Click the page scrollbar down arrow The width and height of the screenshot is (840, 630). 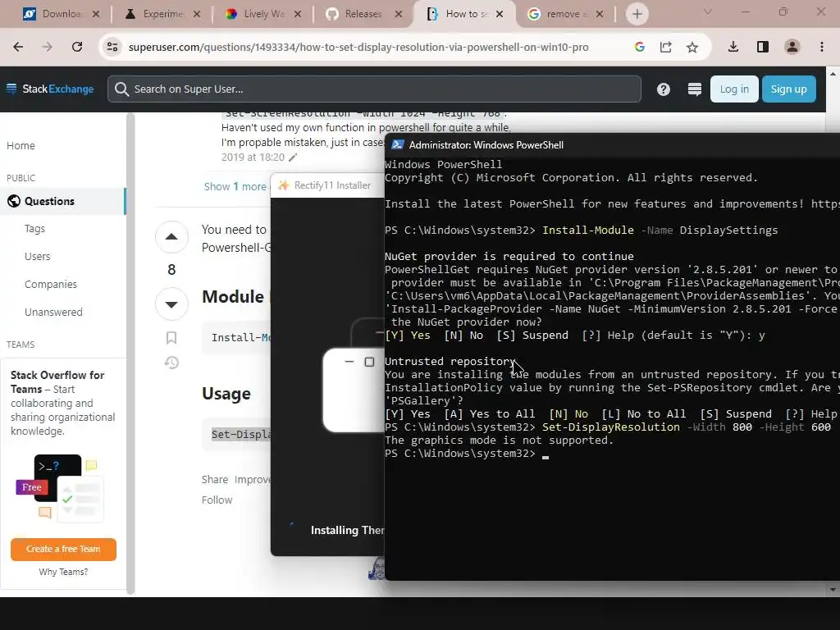[x=833, y=590]
